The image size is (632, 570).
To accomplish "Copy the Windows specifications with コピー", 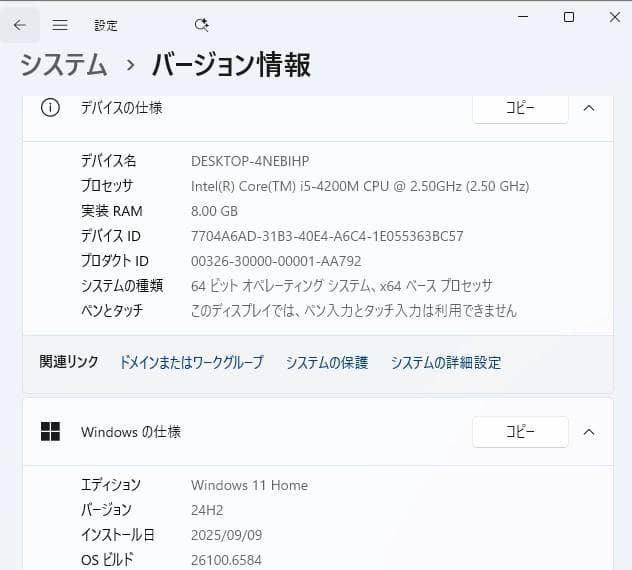I will [520, 432].
